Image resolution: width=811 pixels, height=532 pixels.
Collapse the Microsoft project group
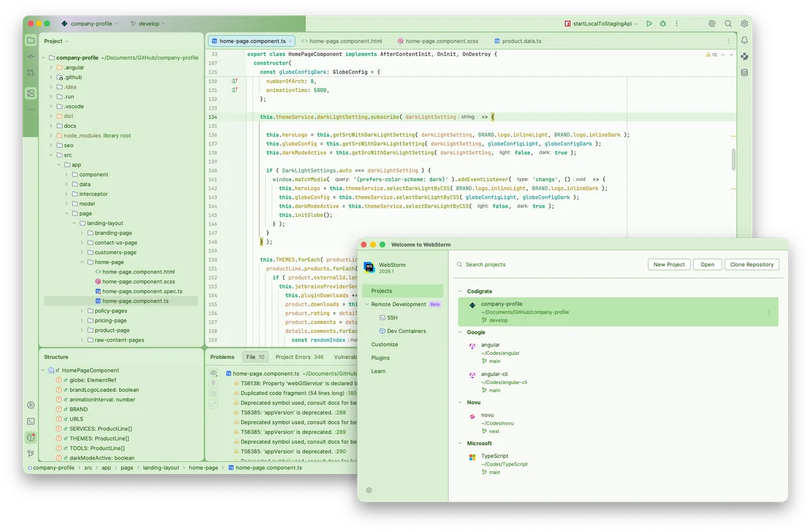pos(460,443)
